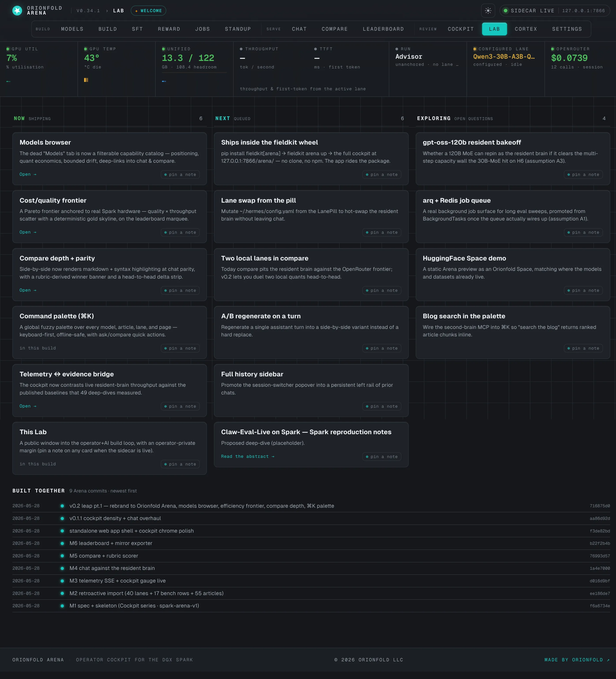The width and height of the screenshot is (616, 679).
Task: Click the 'Models browser' card title
Action: point(45,142)
